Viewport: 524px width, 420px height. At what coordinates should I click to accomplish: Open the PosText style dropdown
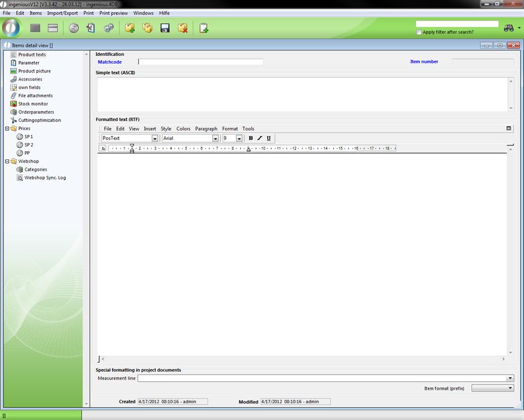tap(154, 138)
